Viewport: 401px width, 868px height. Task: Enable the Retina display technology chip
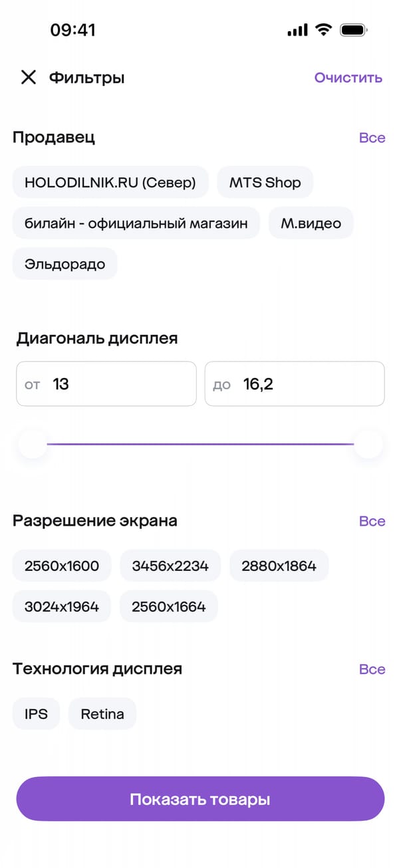point(102,714)
